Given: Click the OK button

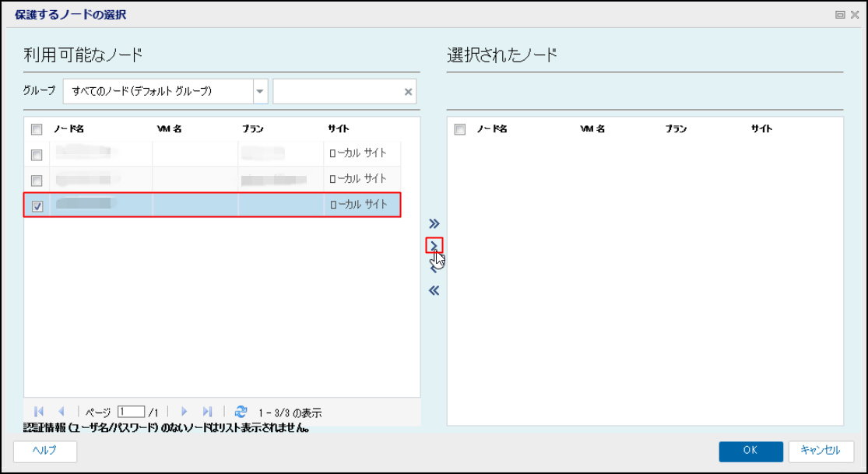Looking at the screenshot, I should click(750, 451).
